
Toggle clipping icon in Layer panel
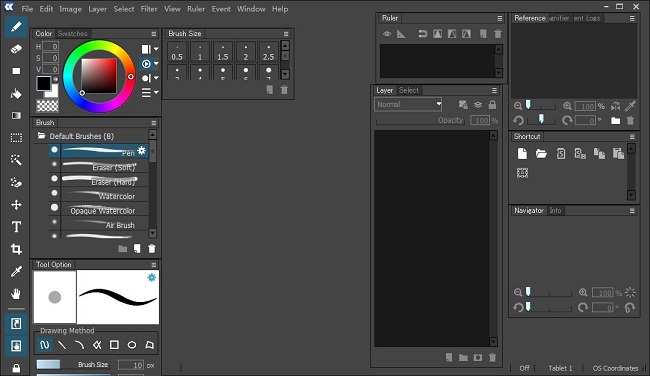click(x=463, y=105)
